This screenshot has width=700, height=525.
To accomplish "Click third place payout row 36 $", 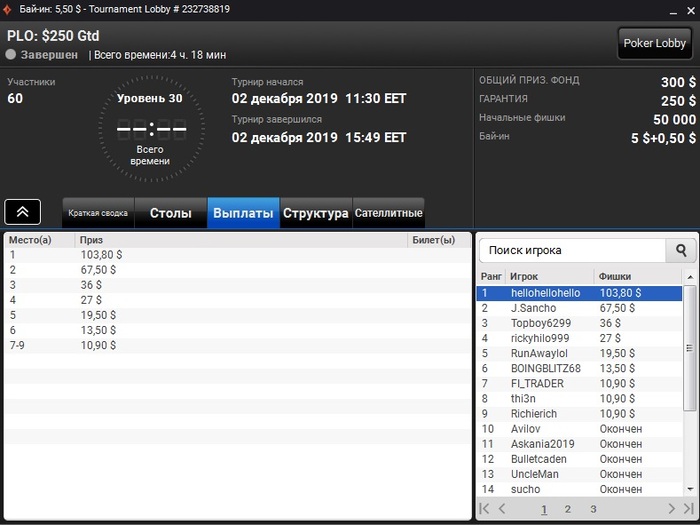I will point(238,285).
